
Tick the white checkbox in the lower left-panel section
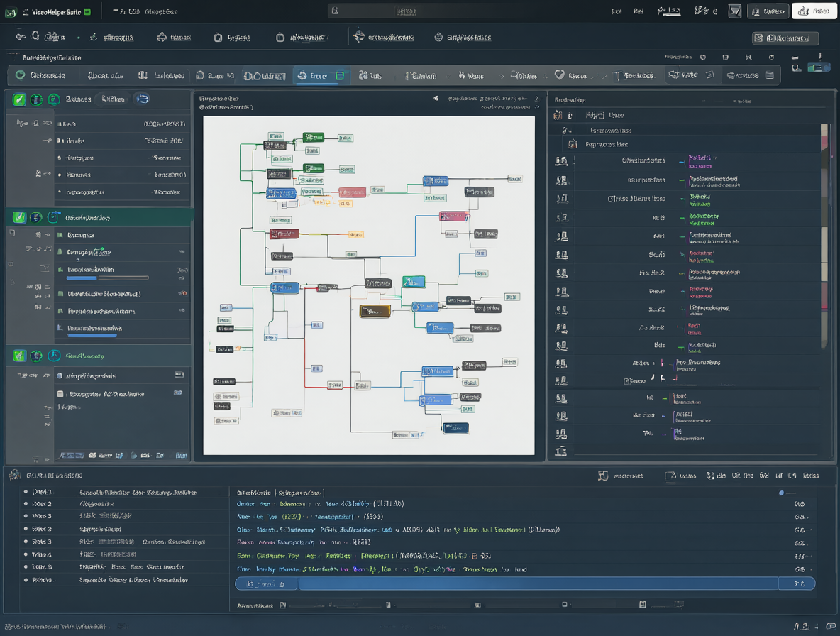coord(60,394)
